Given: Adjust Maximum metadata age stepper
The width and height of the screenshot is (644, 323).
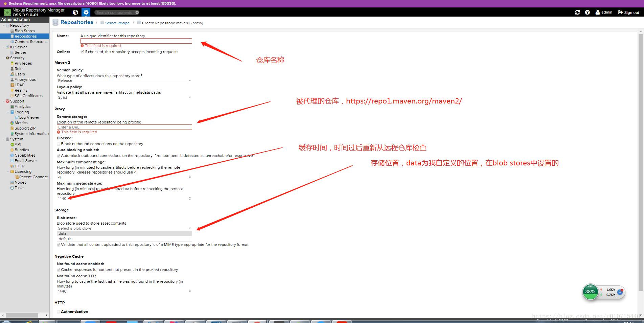Looking at the screenshot, I should coord(190,199).
